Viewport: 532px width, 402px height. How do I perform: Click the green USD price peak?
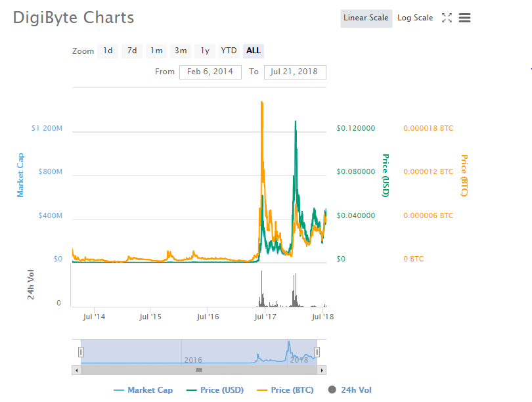296,122
